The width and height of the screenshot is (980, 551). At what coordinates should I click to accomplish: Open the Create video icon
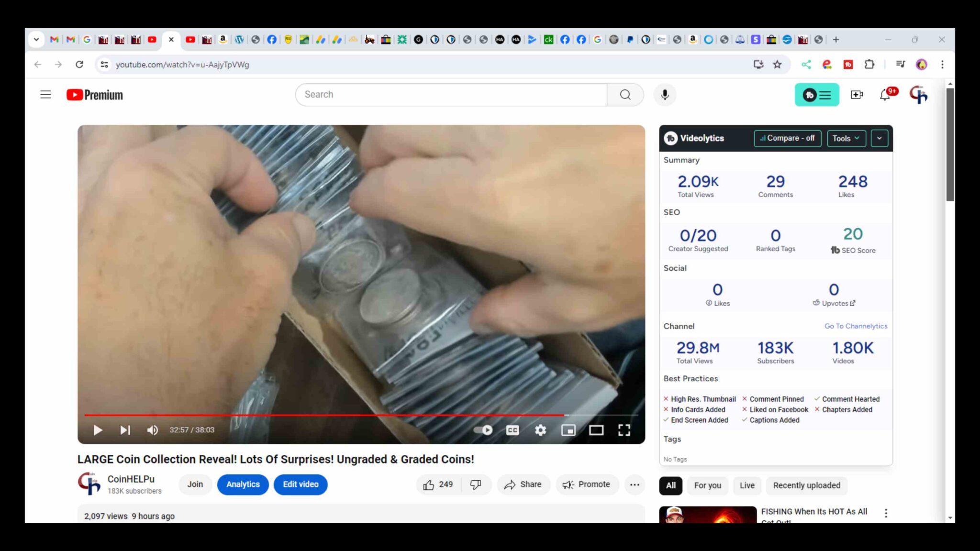[x=857, y=95]
